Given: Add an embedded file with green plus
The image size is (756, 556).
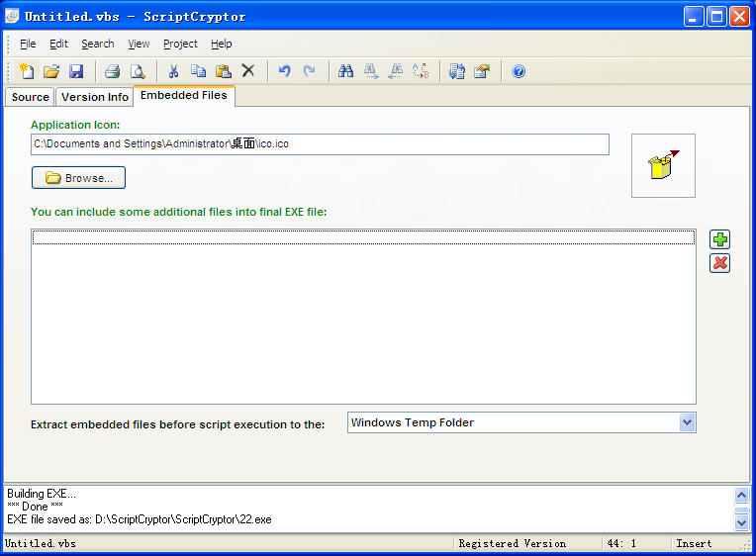Looking at the screenshot, I should pyautogui.click(x=719, y=239).
